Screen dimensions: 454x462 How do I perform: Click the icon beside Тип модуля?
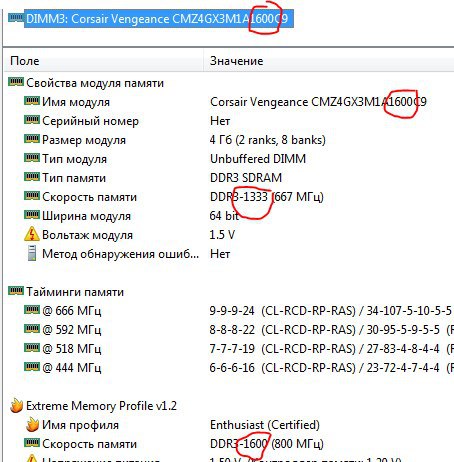32,158
